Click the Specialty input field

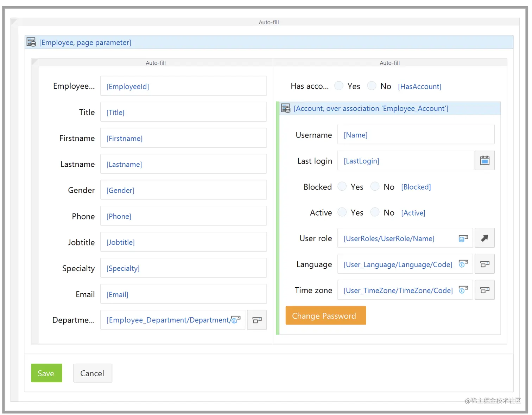[x=183, y=268]
